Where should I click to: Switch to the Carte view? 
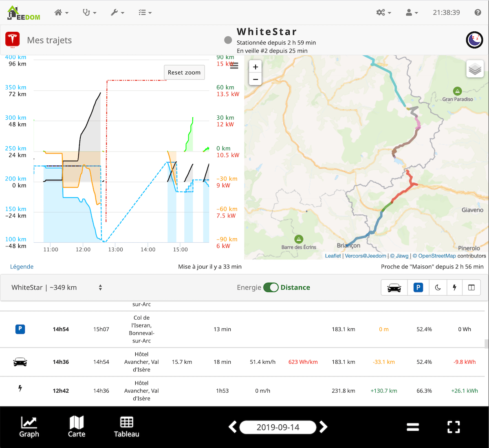pyautogui.click(x=77, y=427)
